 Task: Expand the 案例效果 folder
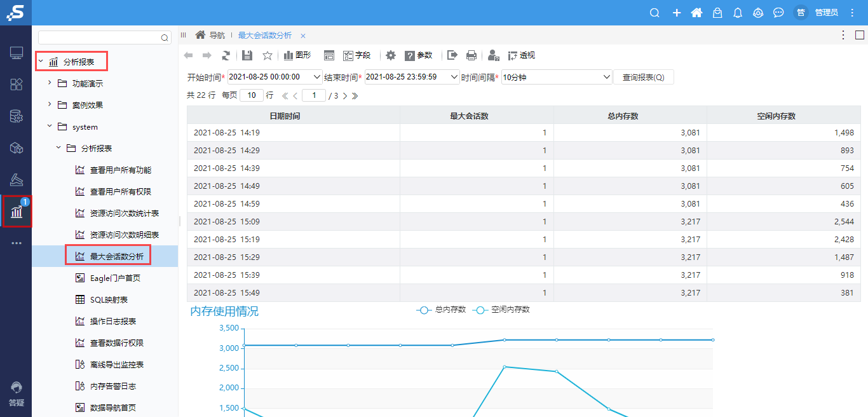[50, 105]
